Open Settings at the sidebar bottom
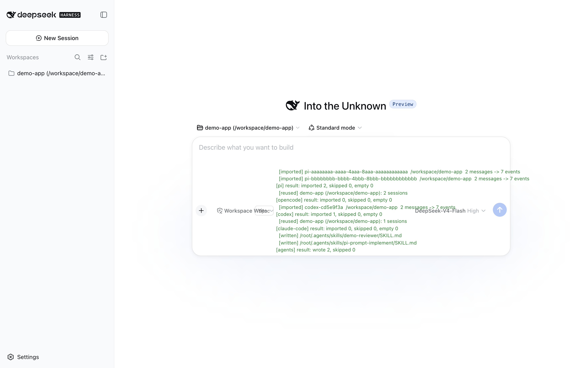This screenshot has width=588, height=368. (23, 357)
